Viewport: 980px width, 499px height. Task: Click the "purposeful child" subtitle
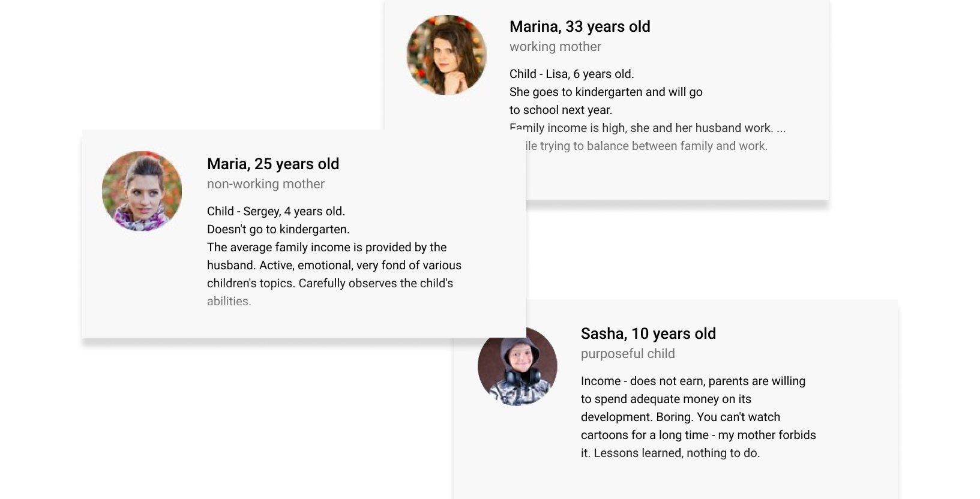click(x=628, y=354)
